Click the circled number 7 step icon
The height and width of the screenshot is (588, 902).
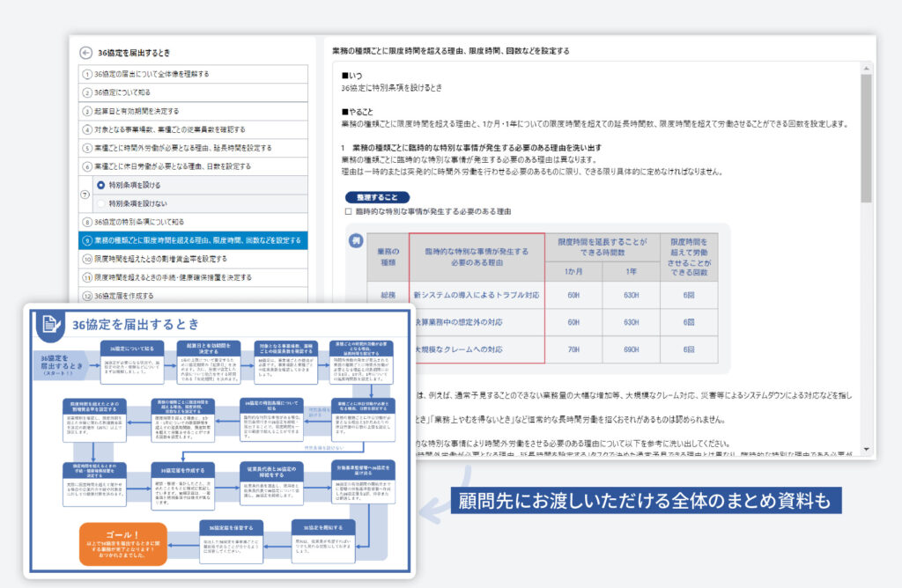[85, 194]
